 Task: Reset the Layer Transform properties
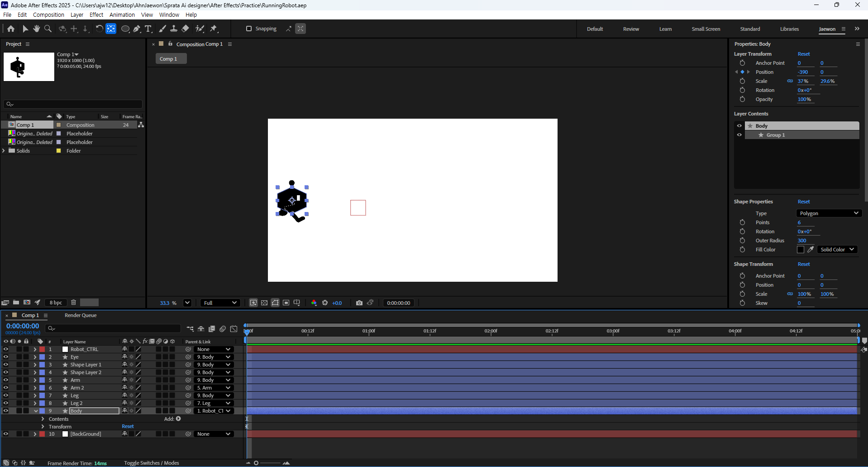[804, 54]
